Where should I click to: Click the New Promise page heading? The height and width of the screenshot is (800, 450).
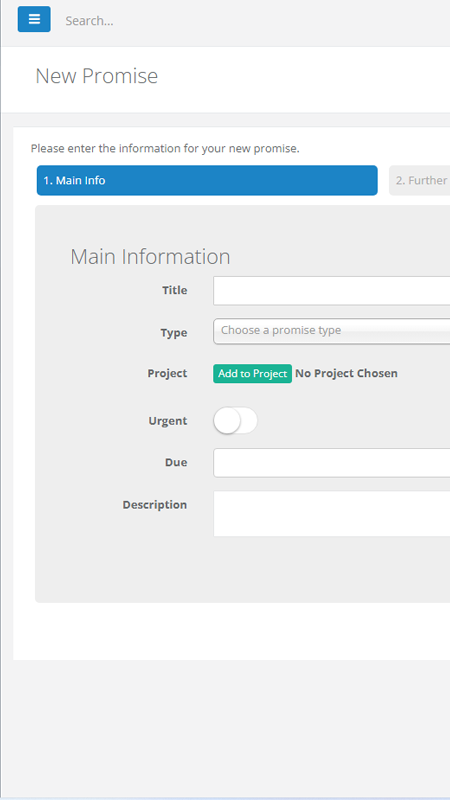[x=96, y=76]
